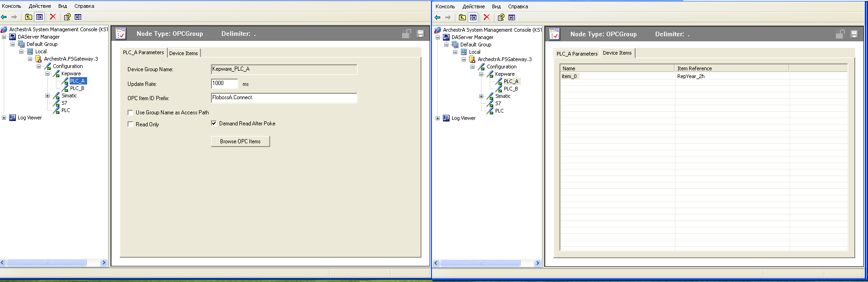Toggle Show/Hide Console Tree icon in right window
868x282 pixels.
(x=473, y=17)
